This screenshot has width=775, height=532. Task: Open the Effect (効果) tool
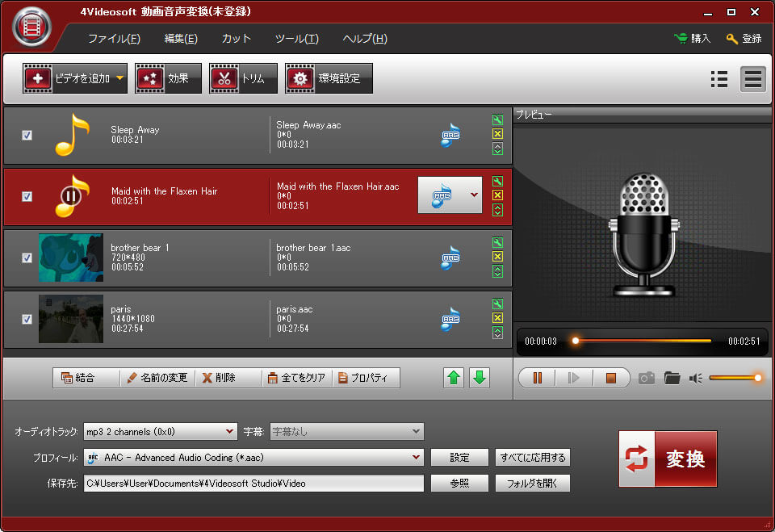(x=168, y=78)
